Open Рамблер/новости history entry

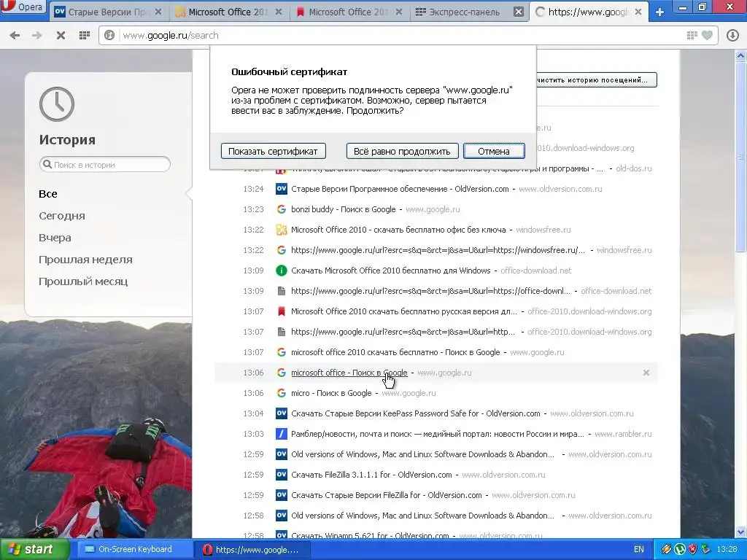pyautogui.click(x=438, y=435)
